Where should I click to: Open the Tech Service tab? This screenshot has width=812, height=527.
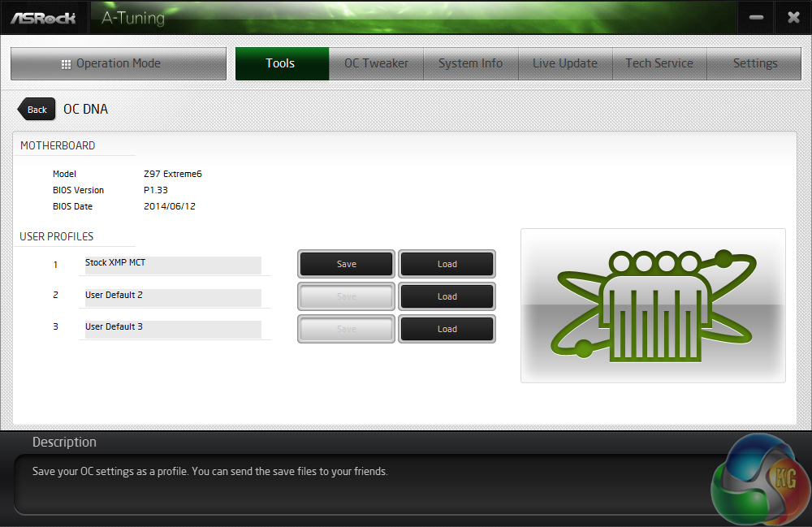tap(659, 63)
